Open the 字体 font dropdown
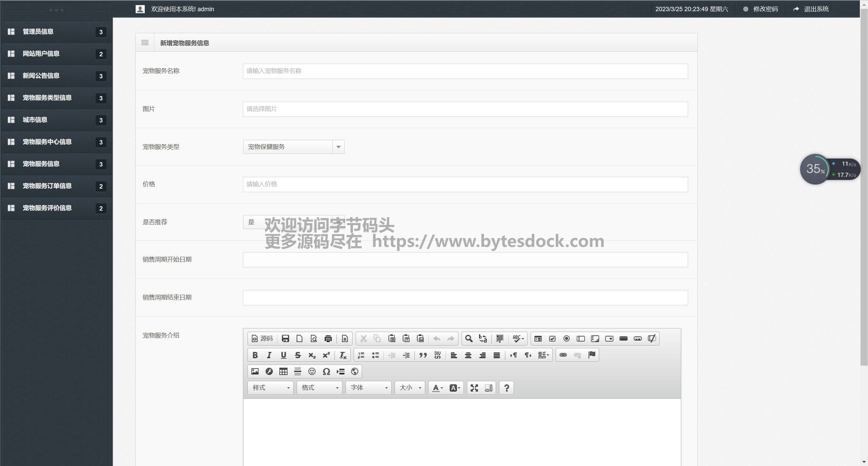This screenshot has width=868, height=466. pyautogui.click(x=369, y=388)
